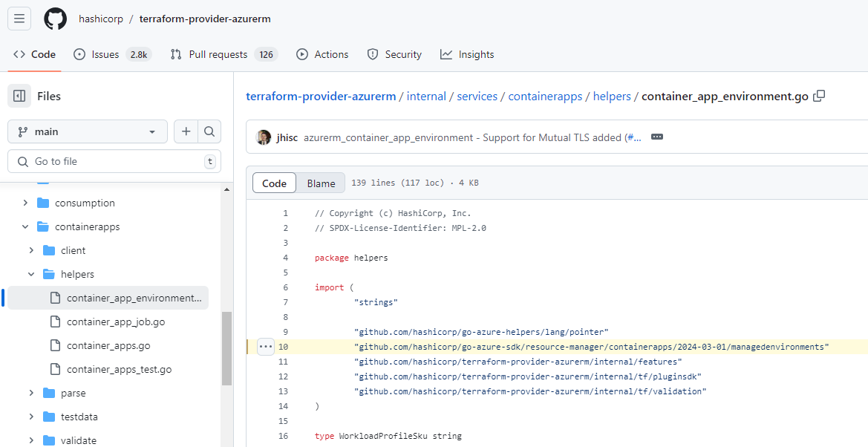The height and width of the screenshot is (447, 868).
Task: Open the main branch dropdown
Action: 88,131
